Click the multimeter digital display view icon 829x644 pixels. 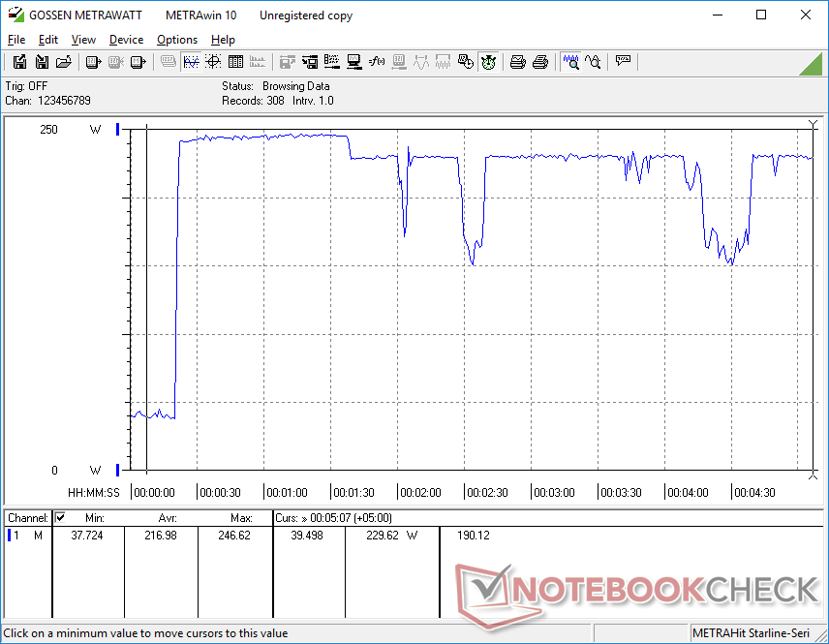pyautogui.click(x=169, y=62)
